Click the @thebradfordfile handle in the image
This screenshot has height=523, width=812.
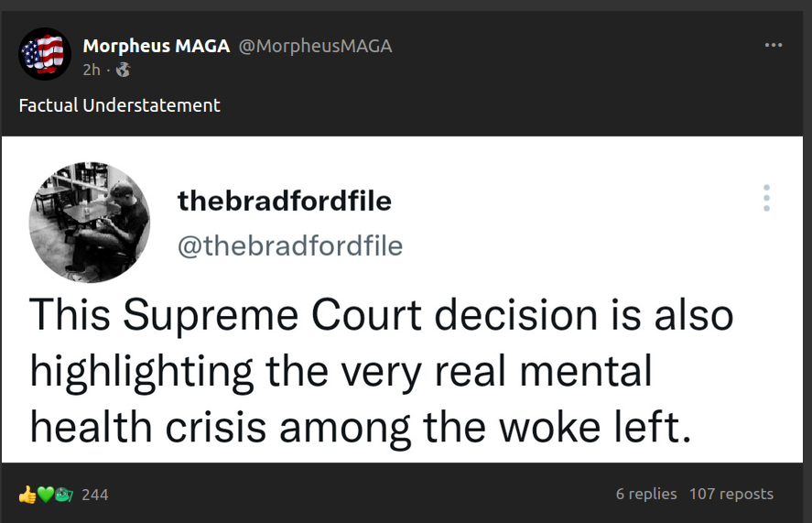point(289,245)
